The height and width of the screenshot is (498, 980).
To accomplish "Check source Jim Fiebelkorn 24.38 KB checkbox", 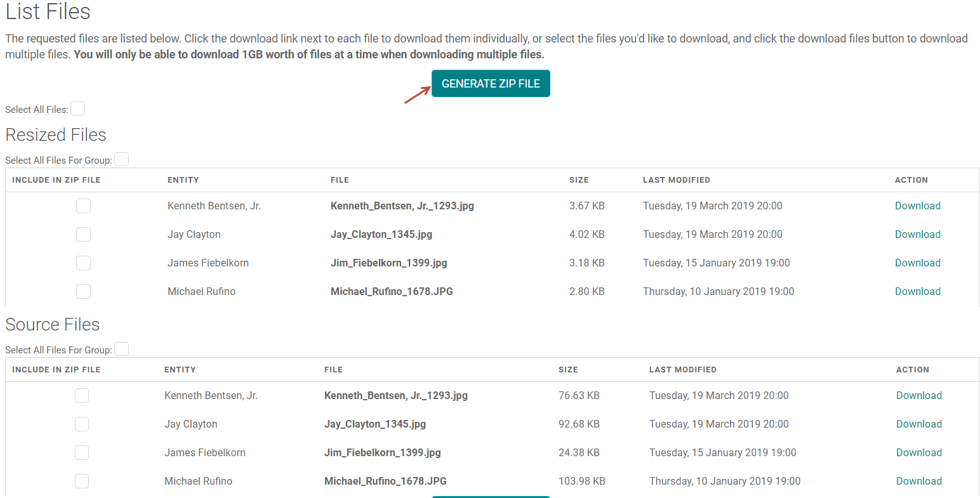I will point(82,453).
